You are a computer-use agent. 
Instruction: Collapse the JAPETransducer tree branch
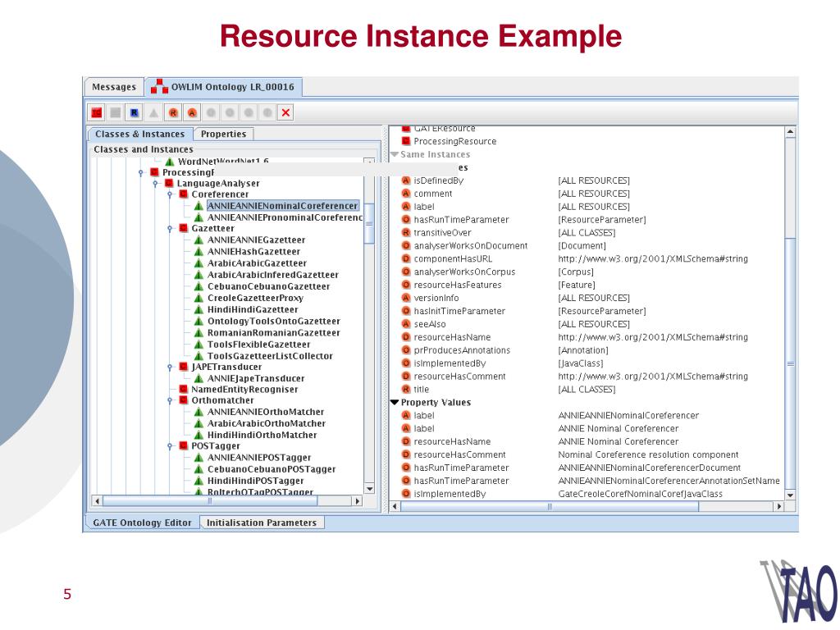[x=170, y=367]
